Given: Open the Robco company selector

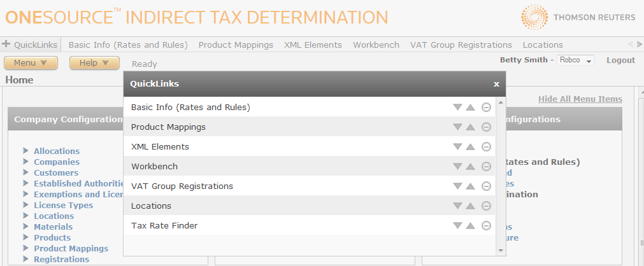Looking at the screenshot, I should [575, 60].
